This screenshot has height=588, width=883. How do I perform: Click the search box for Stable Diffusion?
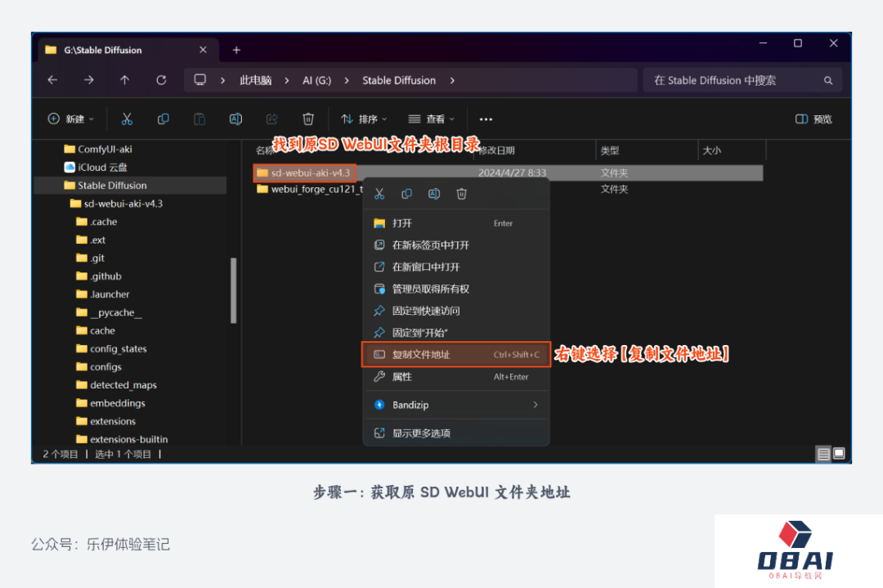coord(742,80)
